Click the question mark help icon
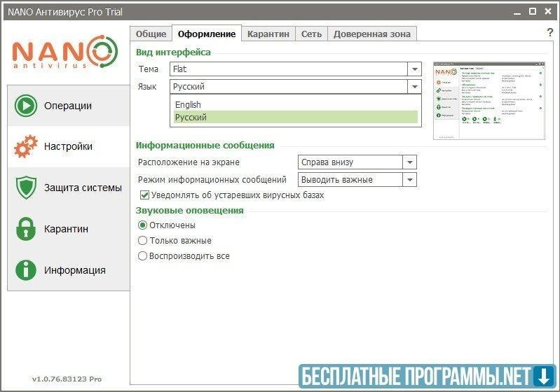Image resolution: width=560 pixels, height=392 pixels. [549, 33]
